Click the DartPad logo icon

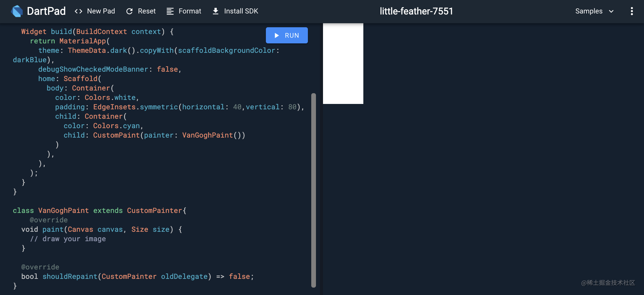pyautogui.click(x=17, y=11)
